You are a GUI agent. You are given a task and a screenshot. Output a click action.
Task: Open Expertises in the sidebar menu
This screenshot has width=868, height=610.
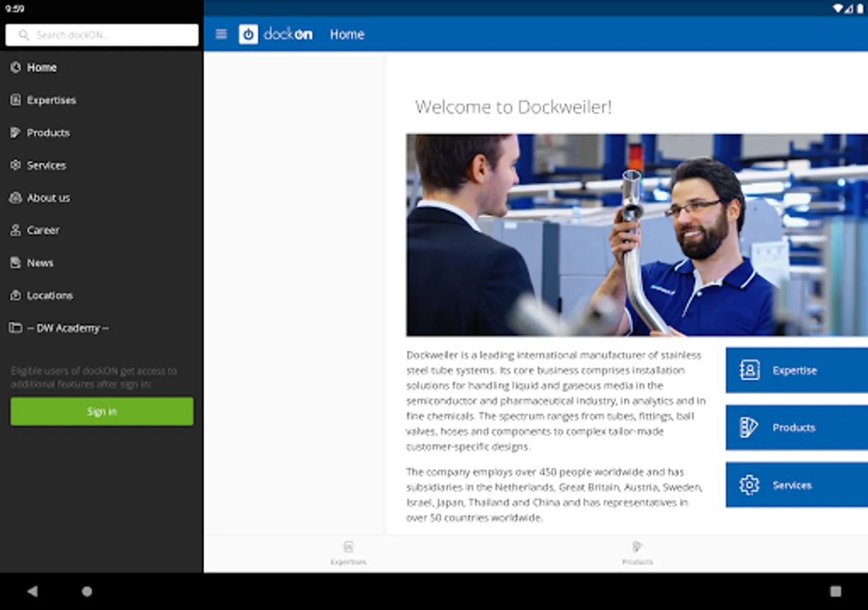(x=102, y=100)
